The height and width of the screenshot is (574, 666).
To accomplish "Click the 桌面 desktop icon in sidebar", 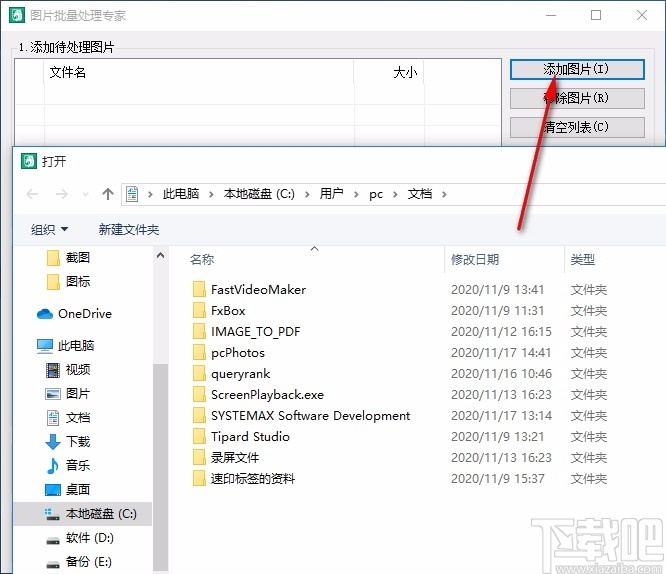I will click(53, 489).
